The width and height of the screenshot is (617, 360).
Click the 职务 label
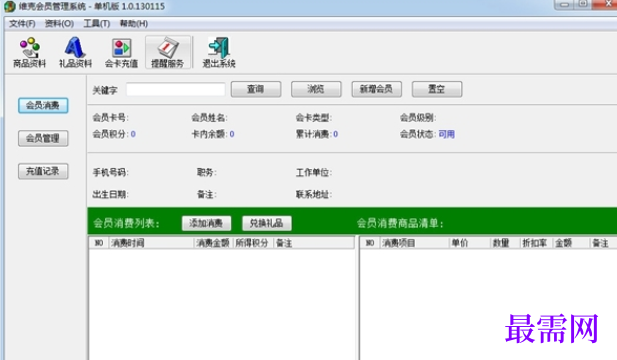(206, 172)
